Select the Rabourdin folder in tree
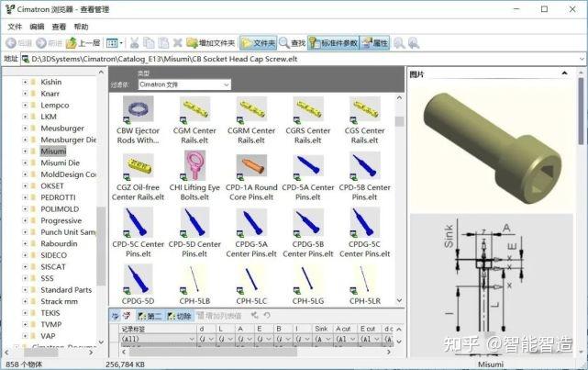This screenshot has height=370, width=588. pos(59,243)
